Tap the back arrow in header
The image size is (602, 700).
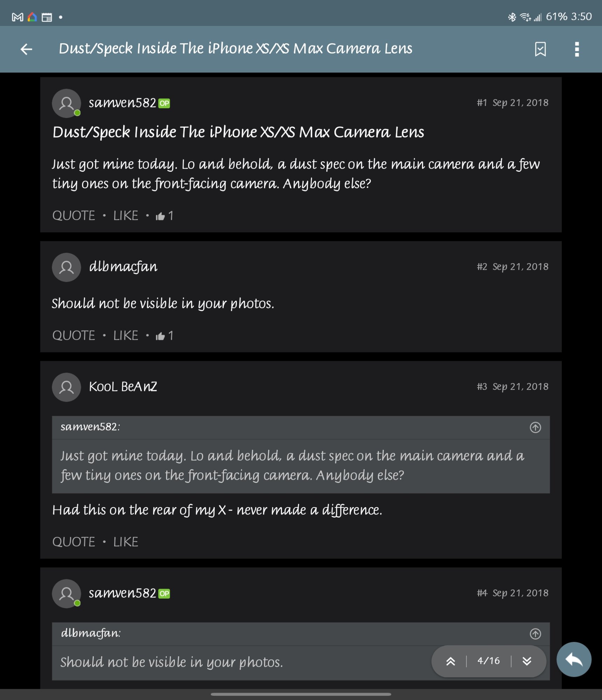(26, 49)
